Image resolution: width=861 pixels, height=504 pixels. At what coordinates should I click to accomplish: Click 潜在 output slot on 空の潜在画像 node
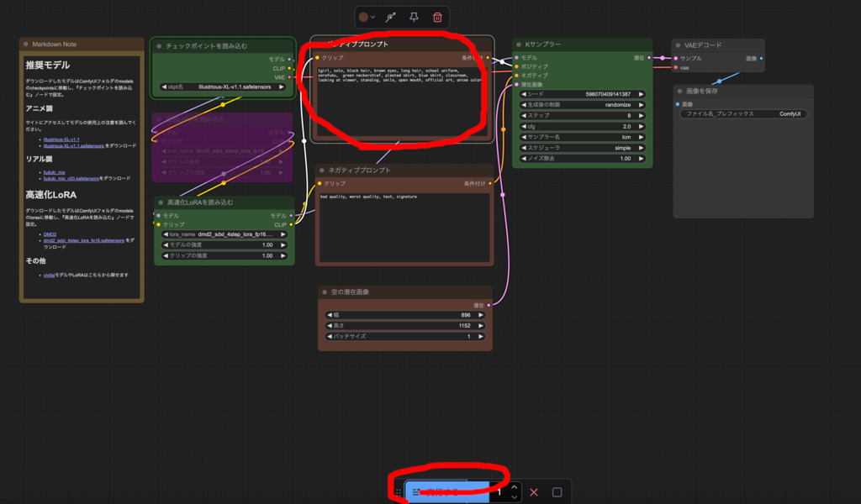489,306
